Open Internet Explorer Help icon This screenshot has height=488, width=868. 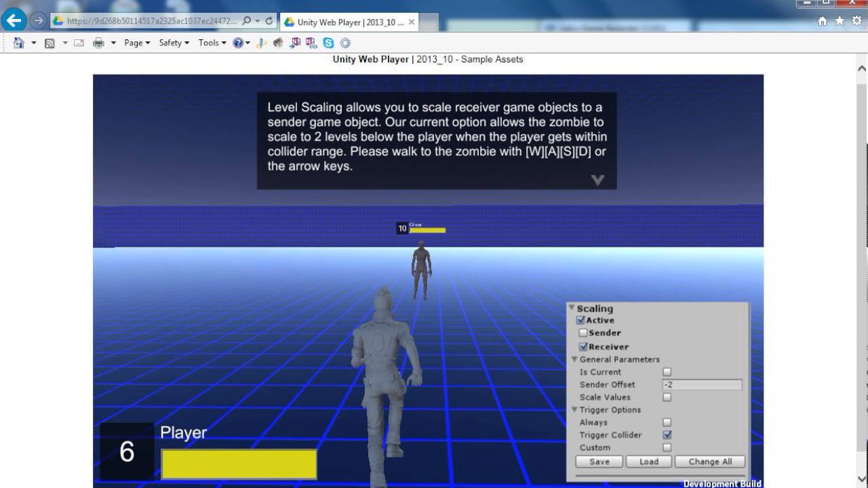[238, 42]
